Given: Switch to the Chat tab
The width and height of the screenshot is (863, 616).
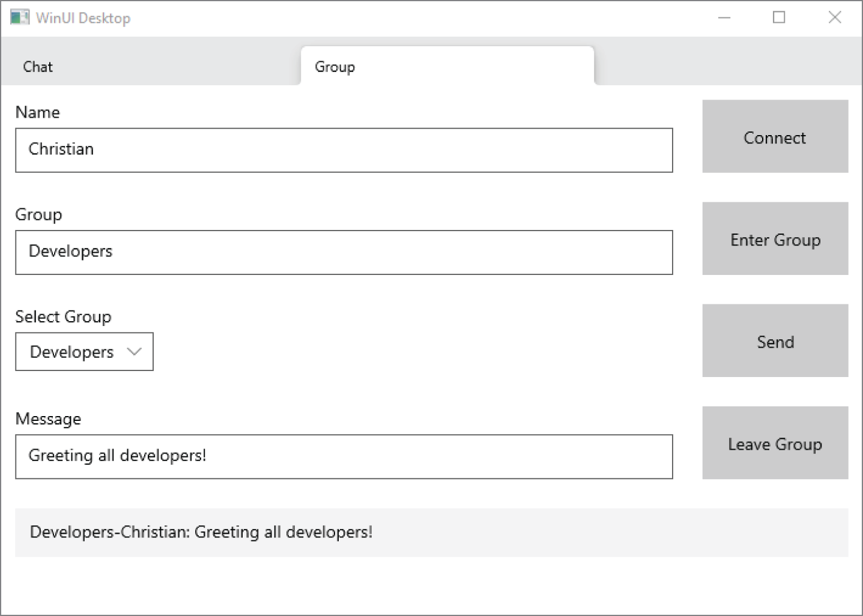Looking at the screenshot, I should pos(37,67).
